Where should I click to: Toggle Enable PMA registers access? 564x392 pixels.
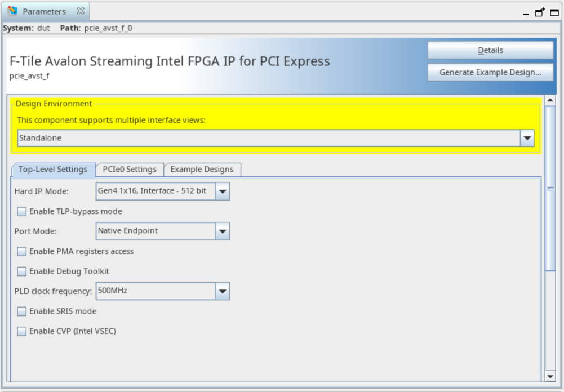[22, 252]
